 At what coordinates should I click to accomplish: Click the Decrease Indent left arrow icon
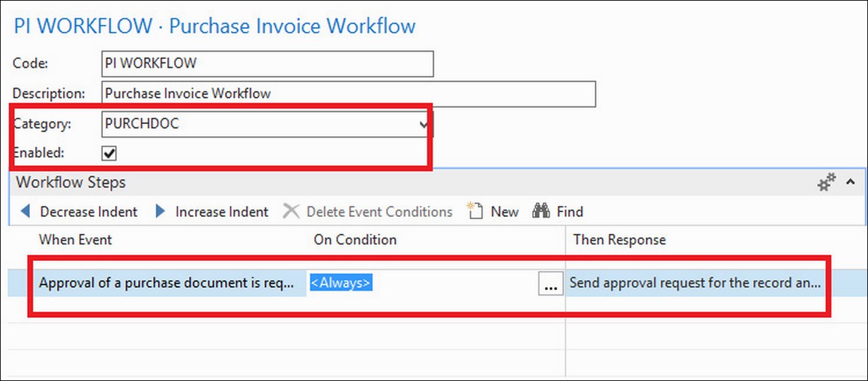pyautogui.click(x=26, y=212)
